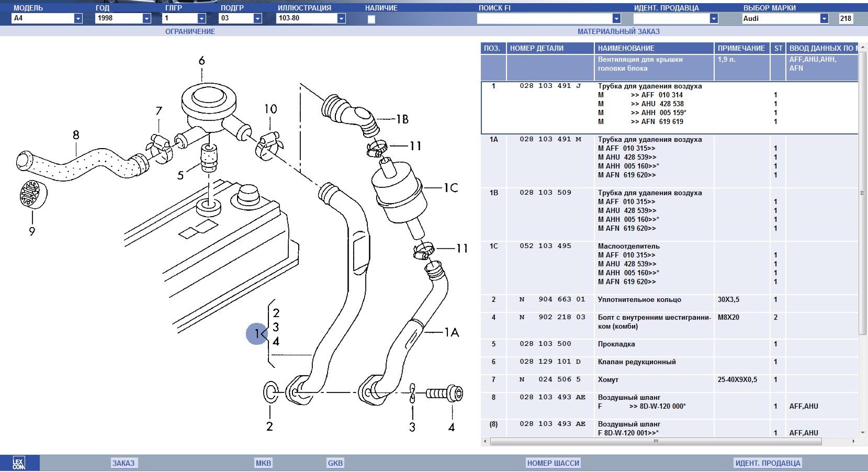Click the MKB button in bottom bar
This screenshot has height=472, width=868.
click(x=263, y=463)
